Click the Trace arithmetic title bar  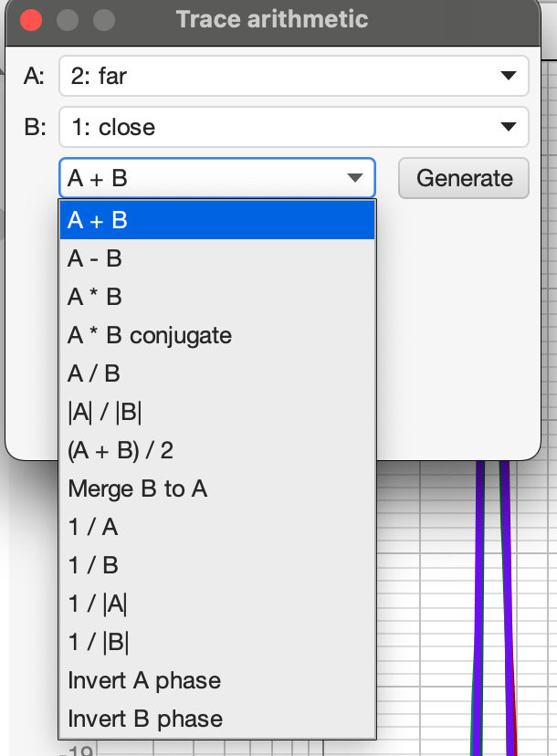(x=272, y=19)
